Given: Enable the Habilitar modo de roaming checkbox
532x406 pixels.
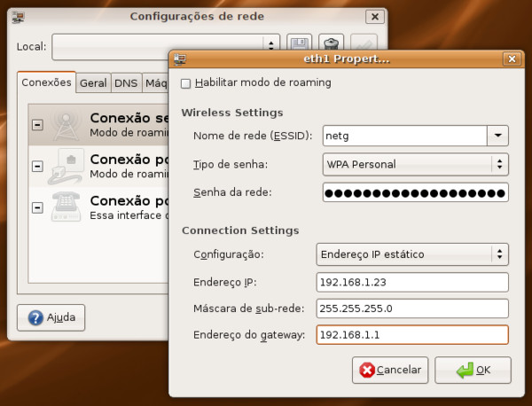Looking at the screenshot, I should [x=185, y=83].
